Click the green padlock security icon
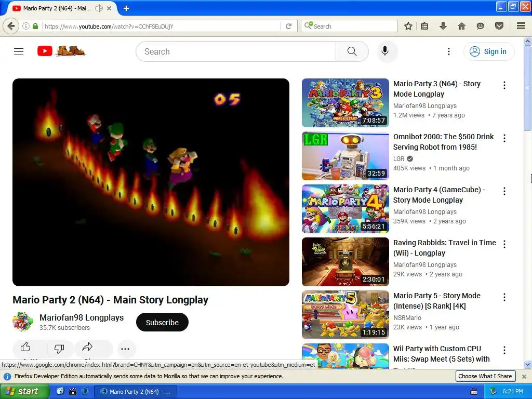Image resolution: width=532 pixels, height=399 pixels. (35, 26)
